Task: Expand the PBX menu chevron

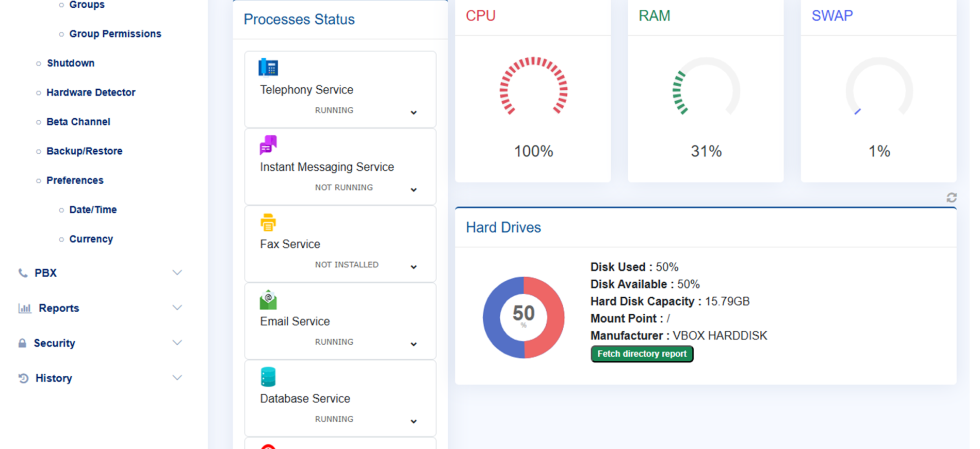Action: click(x=177, y=272)
